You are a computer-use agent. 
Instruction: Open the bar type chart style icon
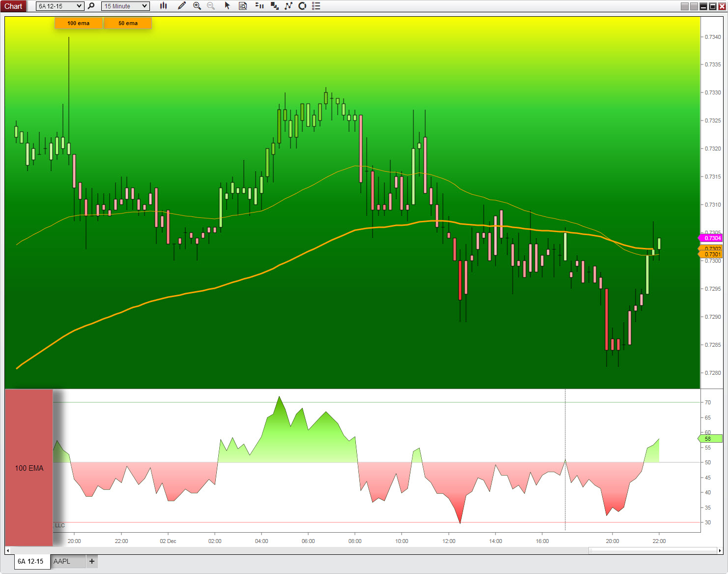(x=163, y=6)
